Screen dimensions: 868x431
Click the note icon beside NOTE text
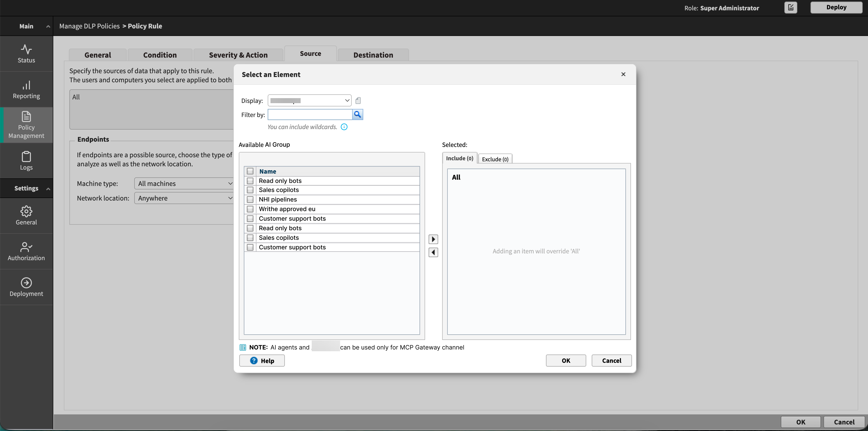click(x=243, y=347)
